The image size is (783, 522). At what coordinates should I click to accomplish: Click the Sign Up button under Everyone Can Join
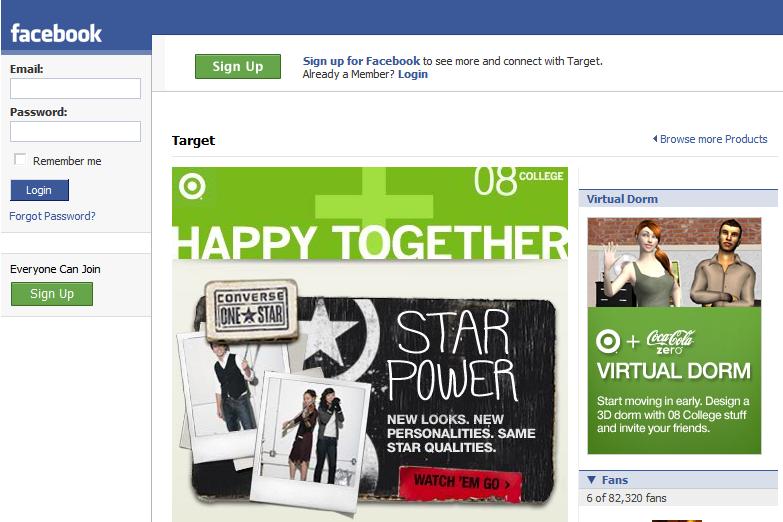pos(52,294)
